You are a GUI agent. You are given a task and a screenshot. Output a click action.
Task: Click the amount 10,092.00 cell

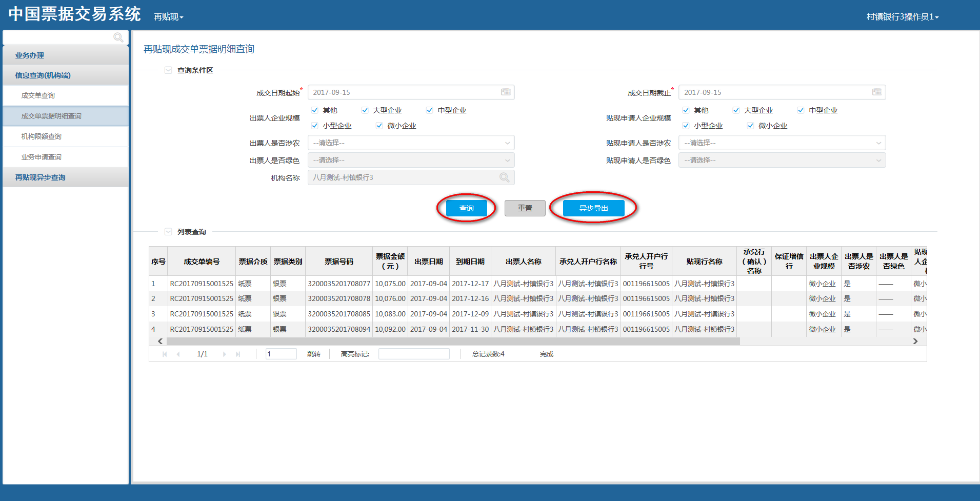[x=390, y=329]
